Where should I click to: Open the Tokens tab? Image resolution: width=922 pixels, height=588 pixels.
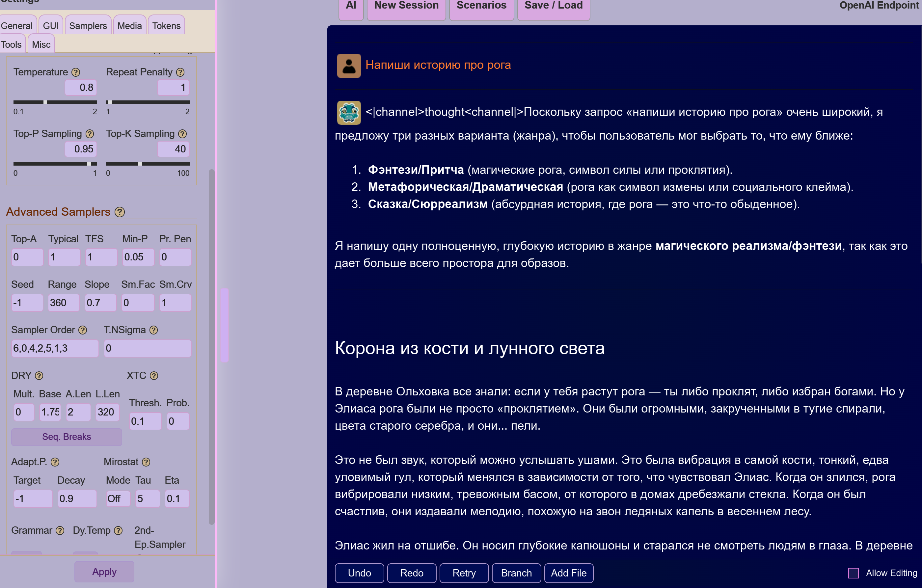[x=166, y=25]
